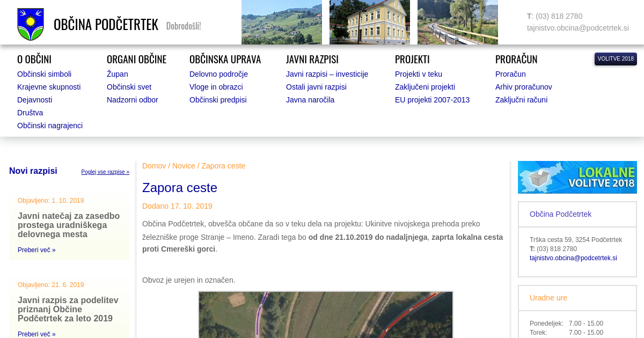Click the detour map image

[x=325, y=315]
